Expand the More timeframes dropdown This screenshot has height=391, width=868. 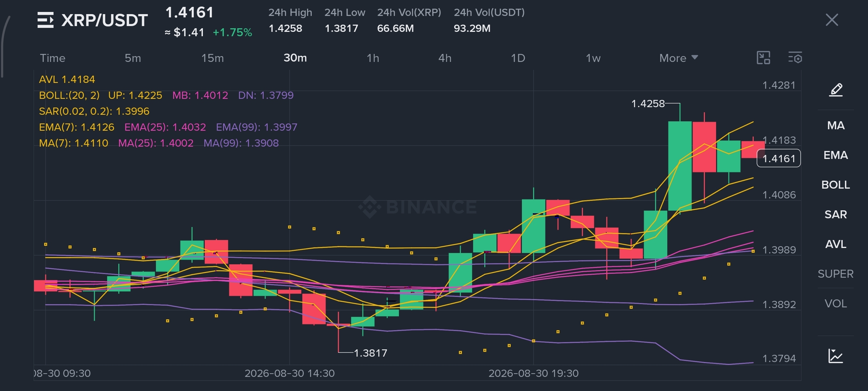tap(678, 58)
